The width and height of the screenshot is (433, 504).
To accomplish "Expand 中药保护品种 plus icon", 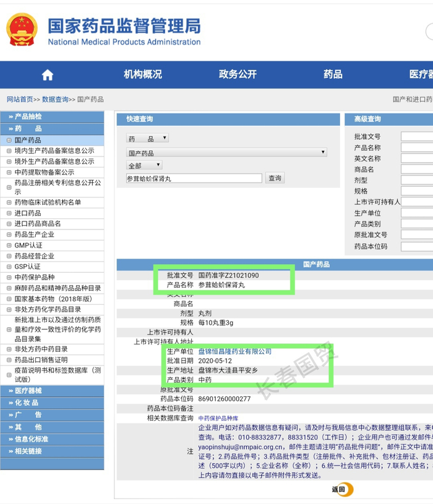I will [9, 278].
